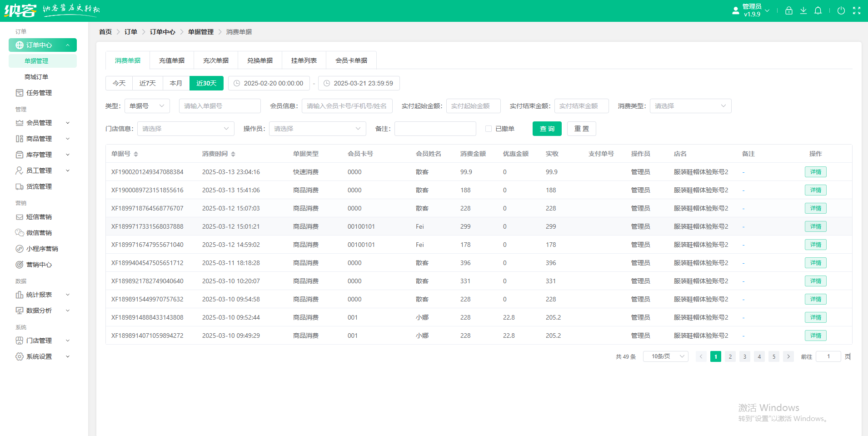This screenshot has height=436, width=868.
Task: Click the user avatar icon
Action: point(736,10)
